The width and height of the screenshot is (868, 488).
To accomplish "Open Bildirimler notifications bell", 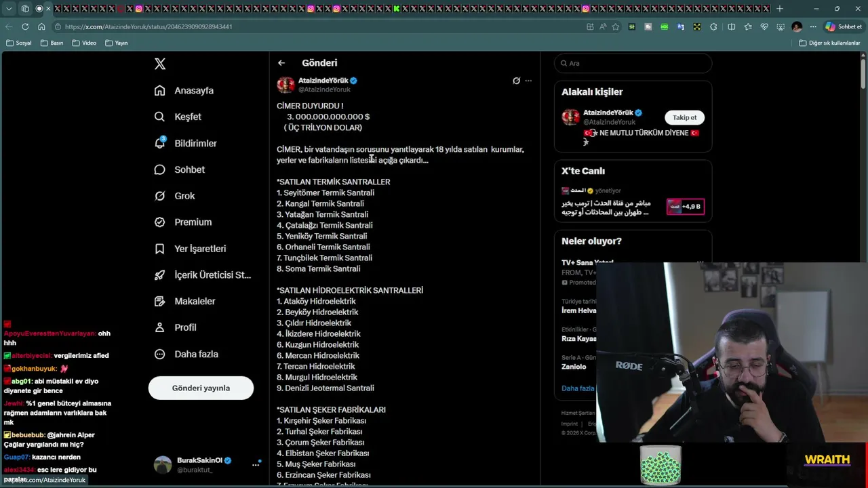I will (185, 143).
